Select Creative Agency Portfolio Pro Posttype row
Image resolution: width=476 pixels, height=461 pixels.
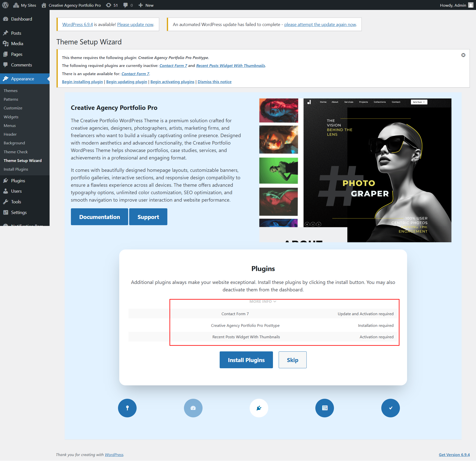tap(263, 326)
